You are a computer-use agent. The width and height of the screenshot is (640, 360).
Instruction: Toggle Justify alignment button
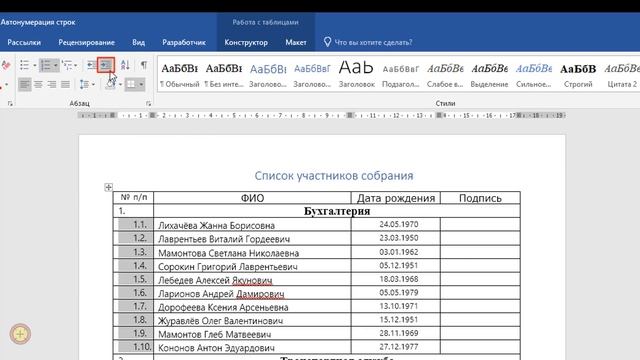(65, 84)
